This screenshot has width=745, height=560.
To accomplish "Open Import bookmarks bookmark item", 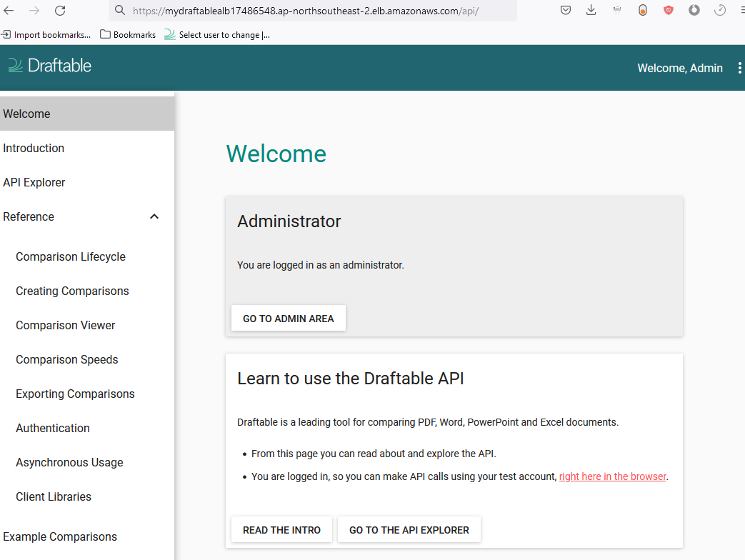I will 46,35.
